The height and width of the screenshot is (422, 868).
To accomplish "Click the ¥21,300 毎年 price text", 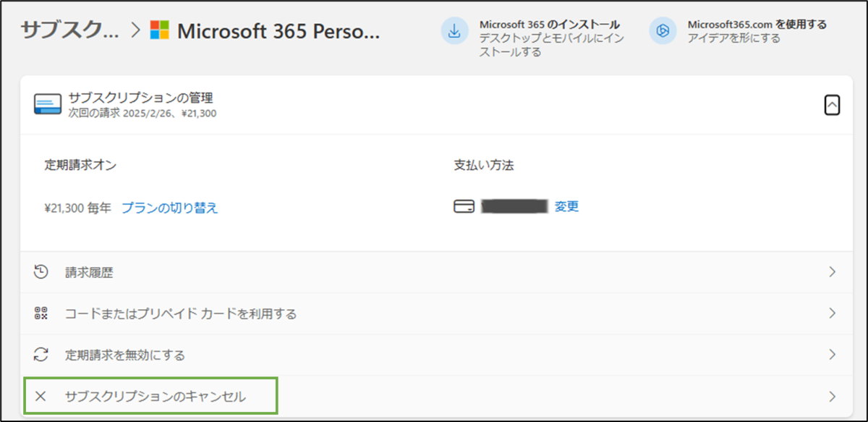I will pyautogui.click(x=77, y=208).
